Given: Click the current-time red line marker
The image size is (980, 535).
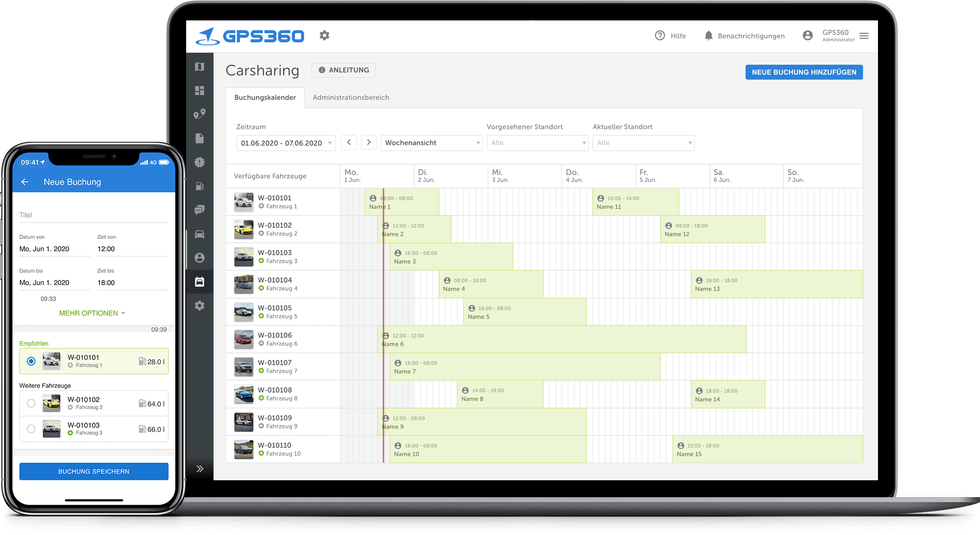Looking at the screenshot, I should pyautogui.click(x=383, y=325).
